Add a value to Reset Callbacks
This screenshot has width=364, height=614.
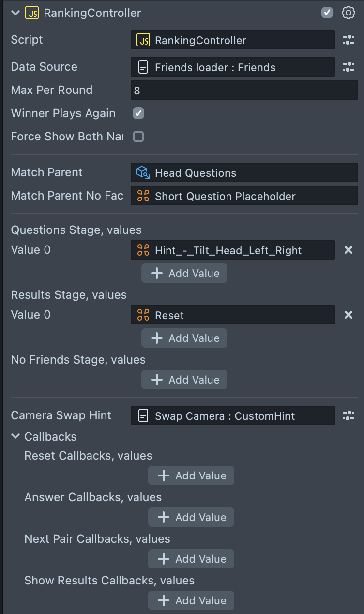[191, 476]
